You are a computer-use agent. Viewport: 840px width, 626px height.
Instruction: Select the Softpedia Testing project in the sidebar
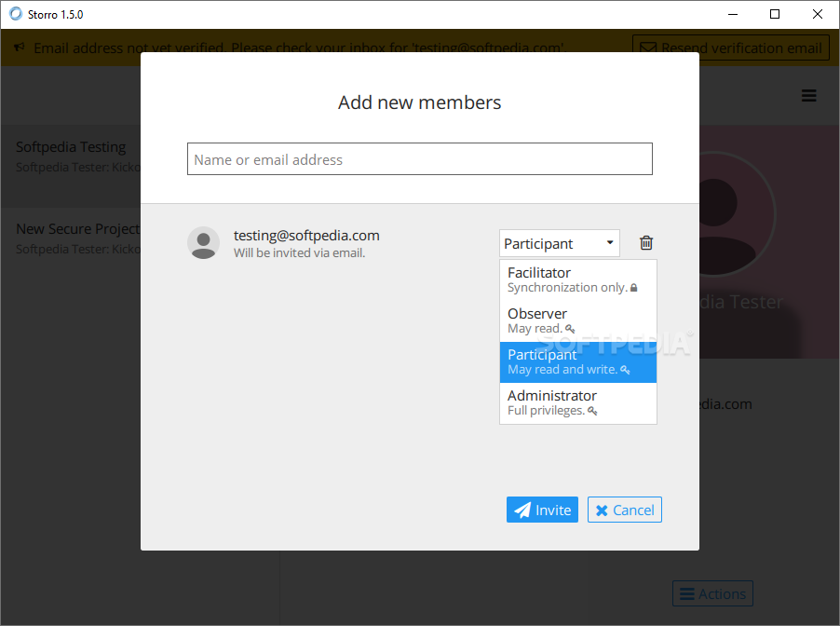tap(71, 166)
